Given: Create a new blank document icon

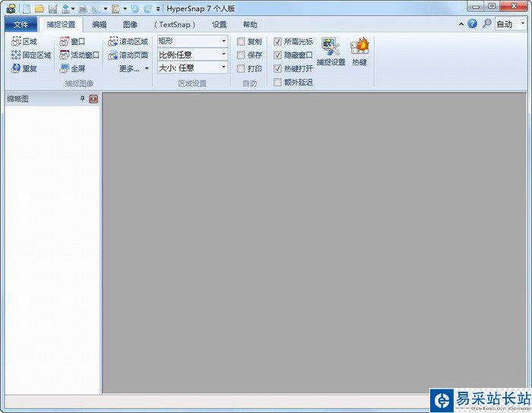Looking at the screenshot, I should coord(27,8).
